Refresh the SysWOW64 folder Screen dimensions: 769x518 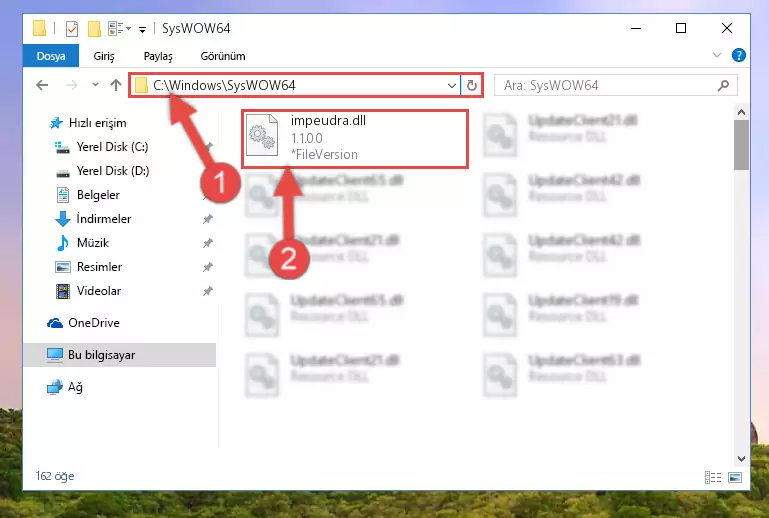pos(471,86)
